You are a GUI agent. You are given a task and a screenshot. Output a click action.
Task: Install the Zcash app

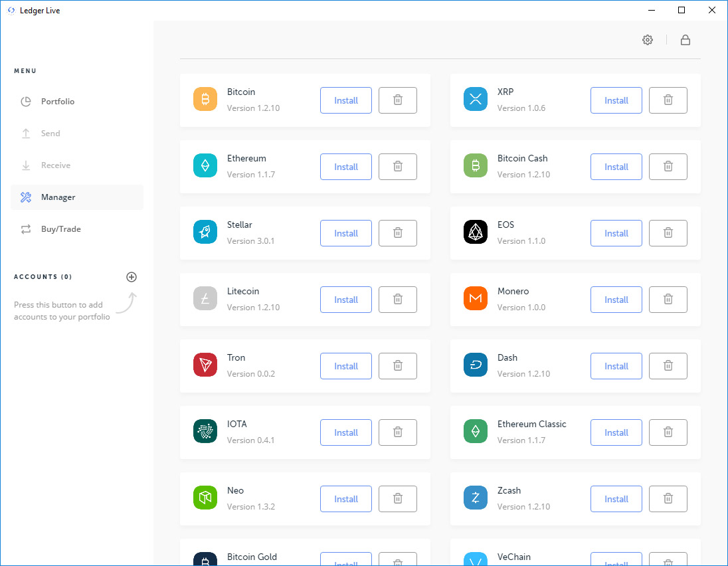[x=616, y=499]
